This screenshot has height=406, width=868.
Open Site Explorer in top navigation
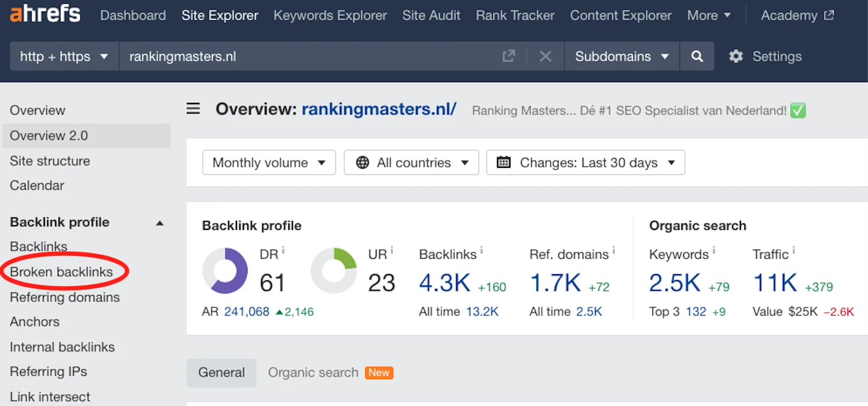point(220,15)
